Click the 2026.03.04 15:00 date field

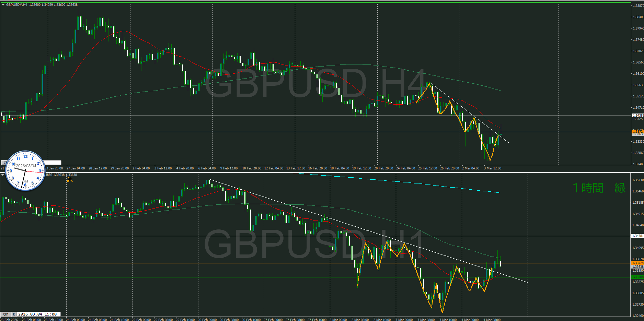(37, 314)
